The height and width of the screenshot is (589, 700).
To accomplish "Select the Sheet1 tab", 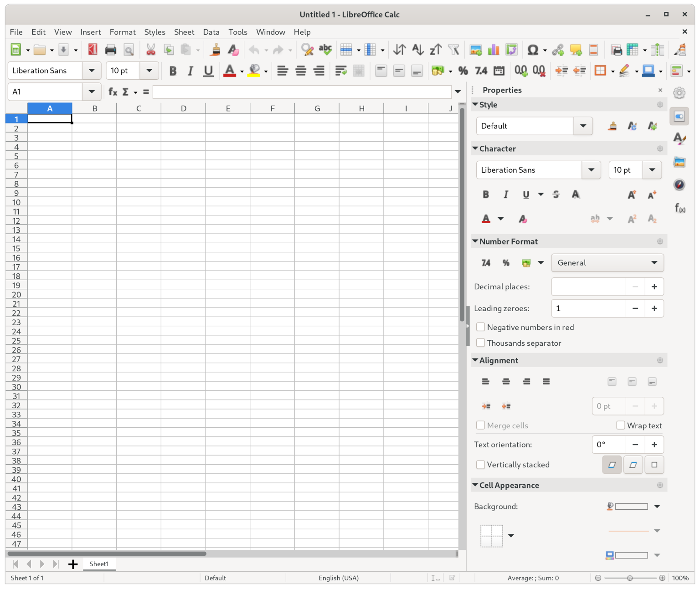I will [99, 564].
